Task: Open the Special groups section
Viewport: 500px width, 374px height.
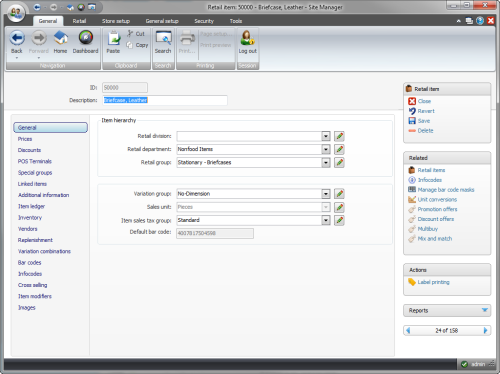Action: pos(35,173)
